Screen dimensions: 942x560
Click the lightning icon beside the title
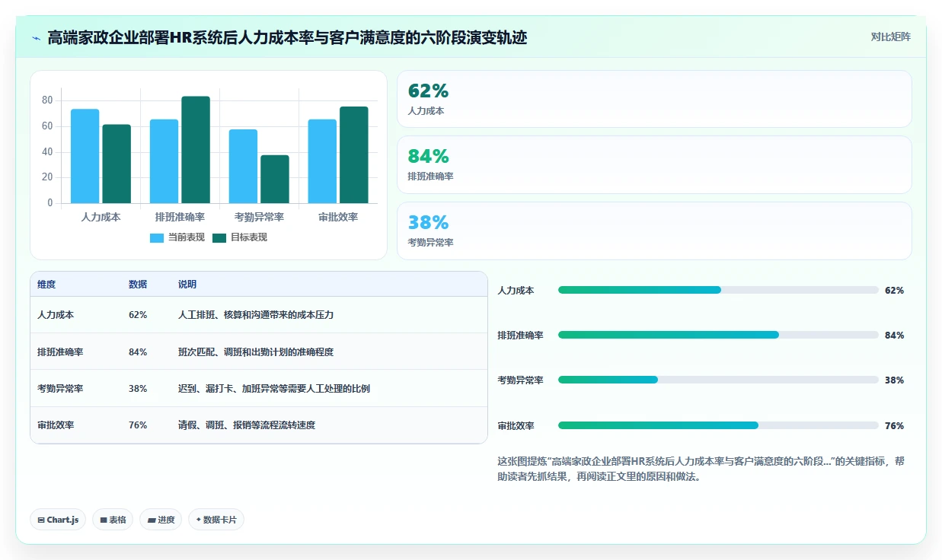click(36, 37)
